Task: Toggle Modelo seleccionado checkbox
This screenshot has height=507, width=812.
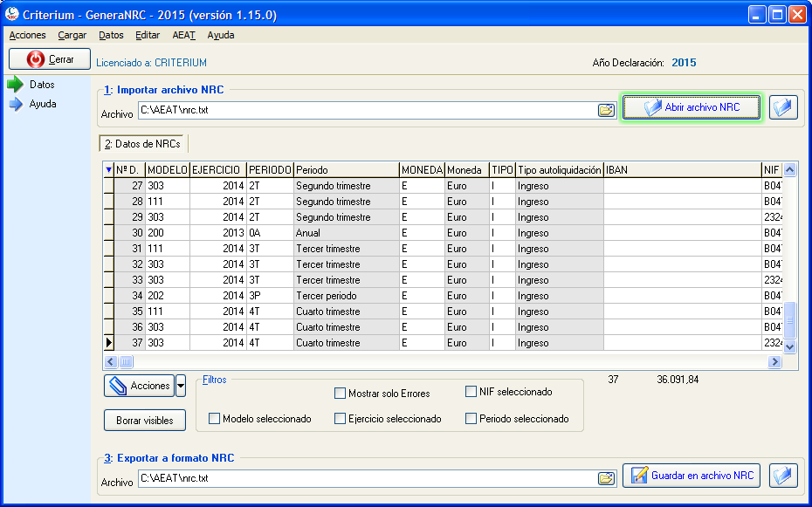Action: click(x=214, y=419)
